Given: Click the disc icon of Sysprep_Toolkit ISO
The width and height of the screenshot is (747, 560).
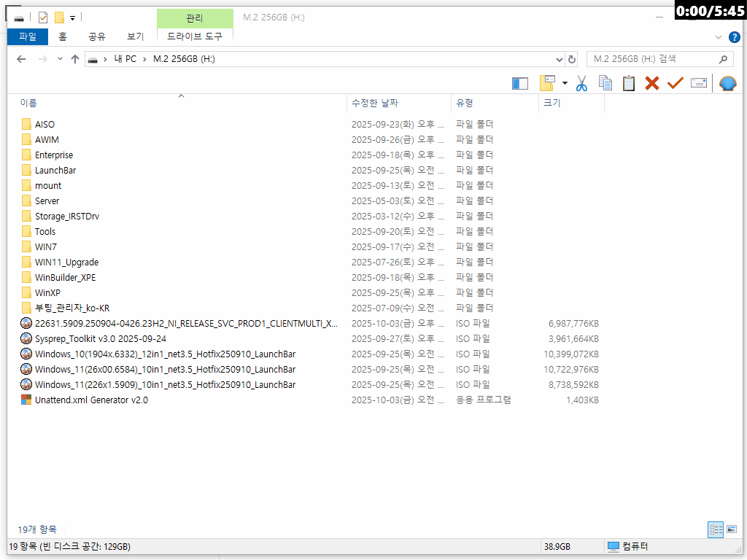Looking at the screenshot, I should pyautogui.click(x=26, y=338).
